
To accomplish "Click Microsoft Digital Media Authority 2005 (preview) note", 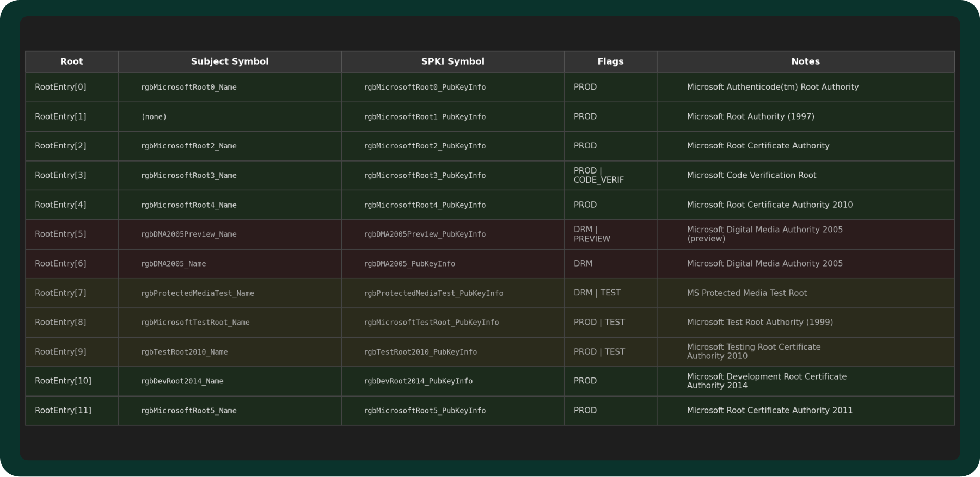I will (765, 234).
